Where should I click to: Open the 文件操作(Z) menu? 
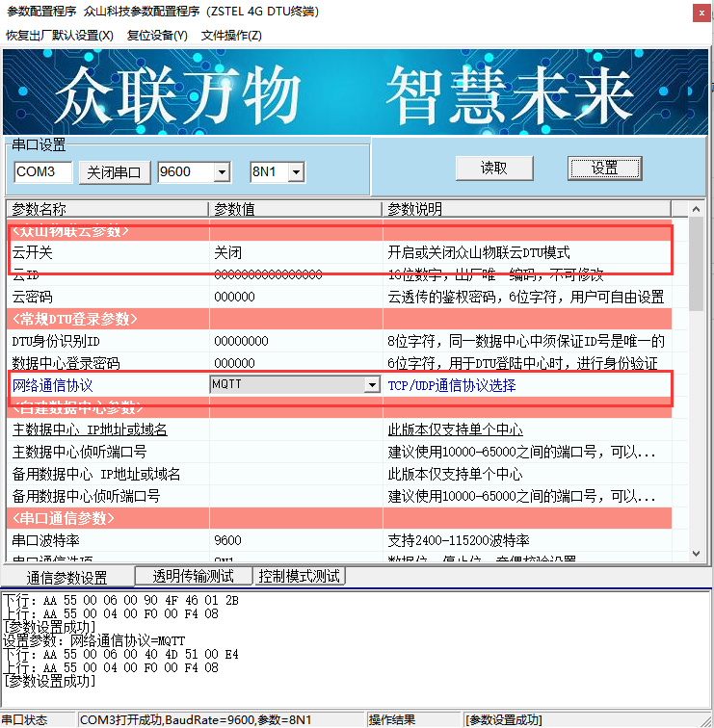pos(231,36)
